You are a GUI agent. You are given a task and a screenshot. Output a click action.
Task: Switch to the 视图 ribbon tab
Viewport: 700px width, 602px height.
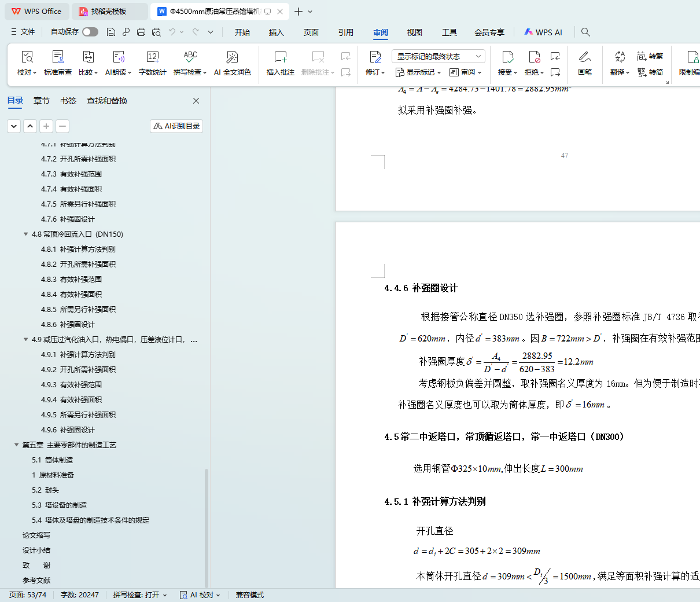(x=414, y=32)
